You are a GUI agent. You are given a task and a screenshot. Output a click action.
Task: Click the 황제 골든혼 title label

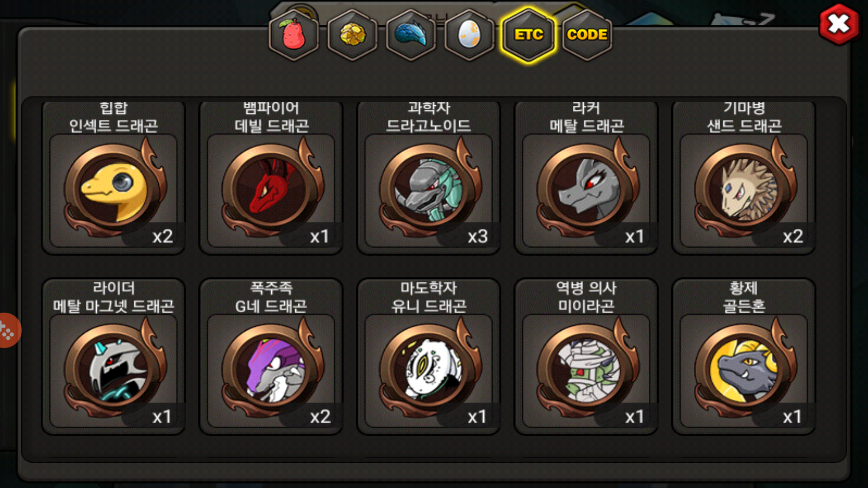pyautogui.click(x=744, y=297)
